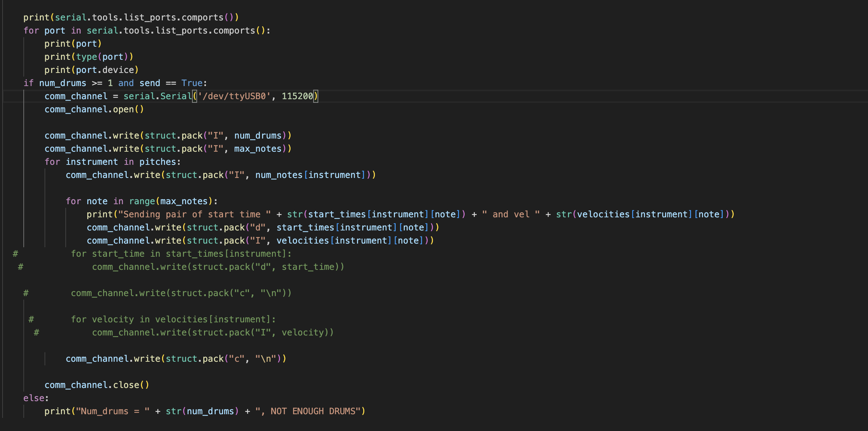Click 'comports' on the first print line
The width and height of the screenshot is (868, 431).
click(202, 18)
